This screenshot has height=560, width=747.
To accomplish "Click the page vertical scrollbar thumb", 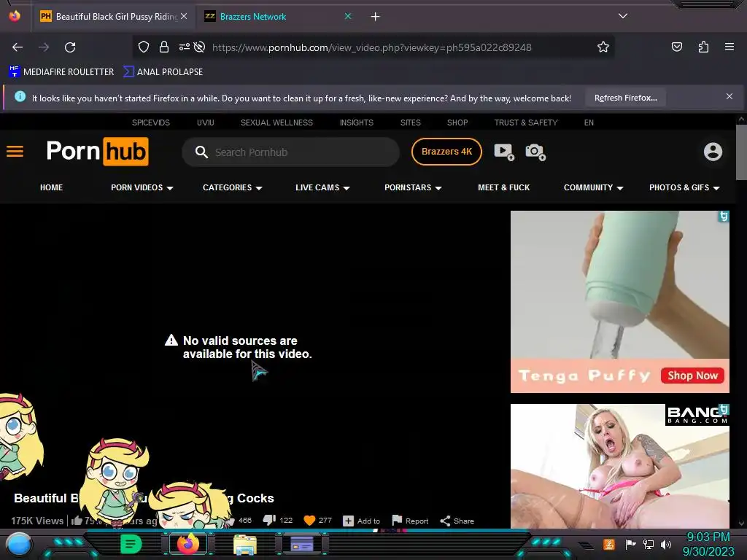I will pyautogui.click(x=741, y=152).
